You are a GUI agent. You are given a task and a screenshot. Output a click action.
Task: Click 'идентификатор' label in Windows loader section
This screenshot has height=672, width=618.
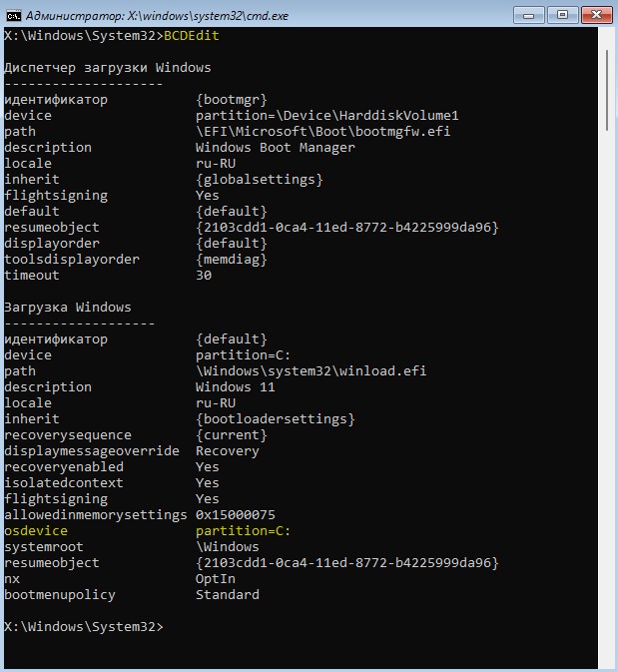[x=56, y=339]
